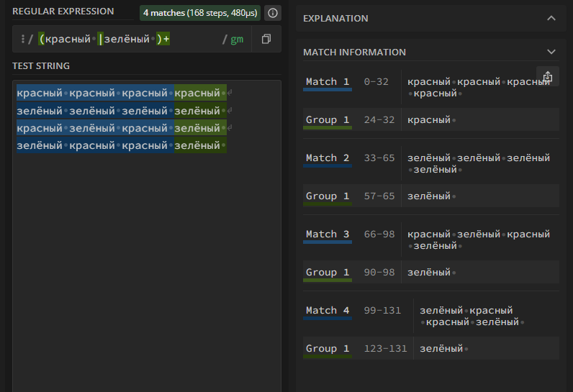573x392 pixels.
Task: Click the Match Information header title
Action: [354, 52]
